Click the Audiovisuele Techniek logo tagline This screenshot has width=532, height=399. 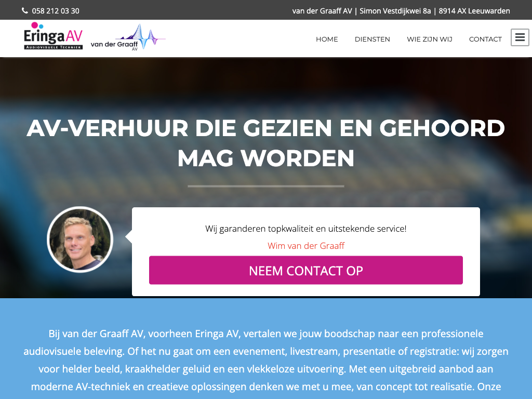pyautogui.click(x=54, y=47)
